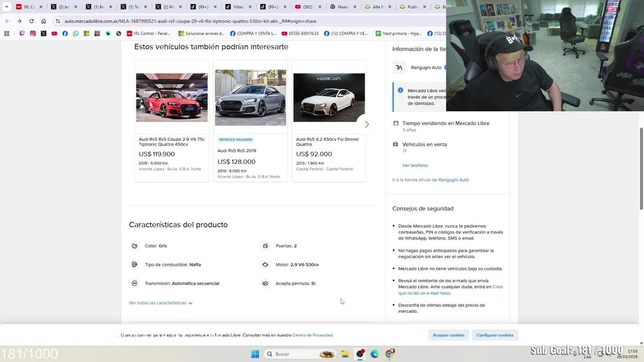Open COMPRA Y VENTA L... Facebook bookmark

(x=253, y=34)
